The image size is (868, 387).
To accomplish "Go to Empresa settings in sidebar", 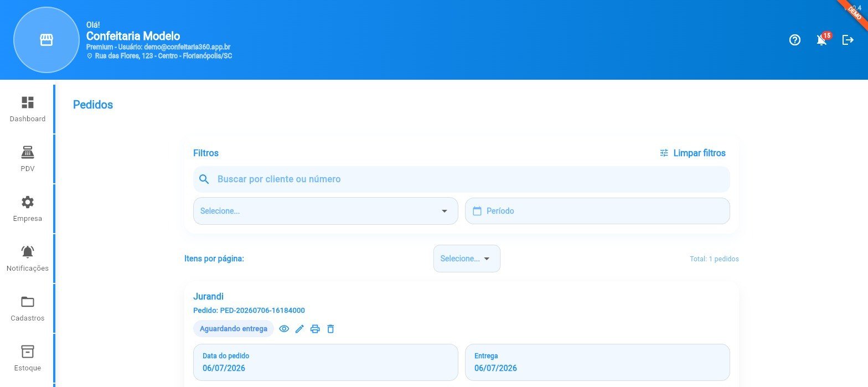I will coord(28,209).
